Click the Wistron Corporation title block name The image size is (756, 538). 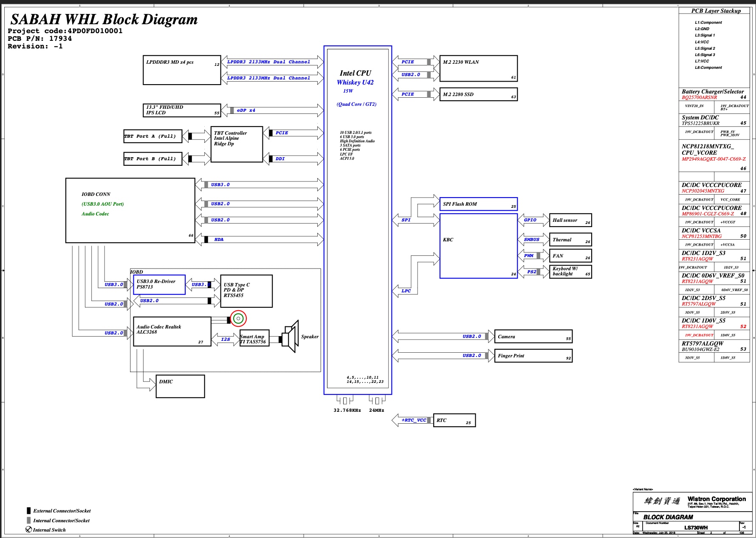click(717, 499)
